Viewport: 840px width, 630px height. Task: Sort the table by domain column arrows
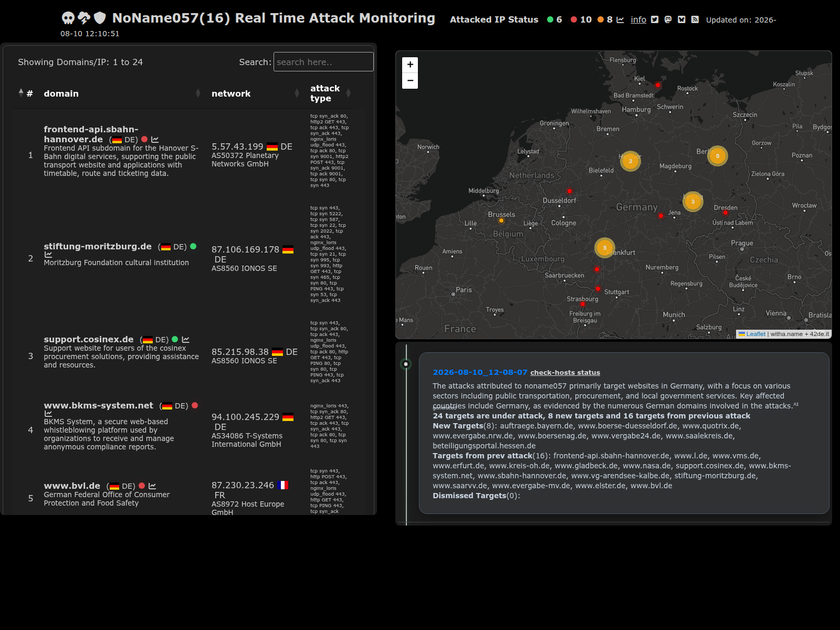click(198, 93)
